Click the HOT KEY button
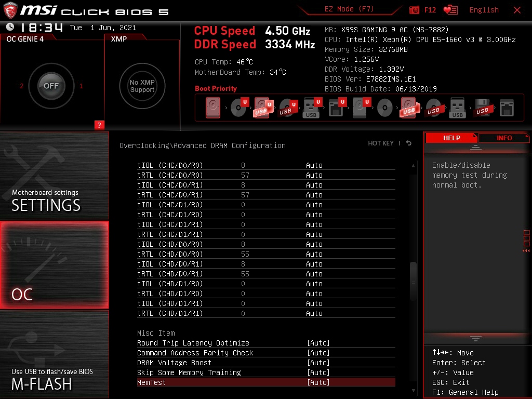The width and height of the screenshot is (532, 399). [x=381, y=143]
